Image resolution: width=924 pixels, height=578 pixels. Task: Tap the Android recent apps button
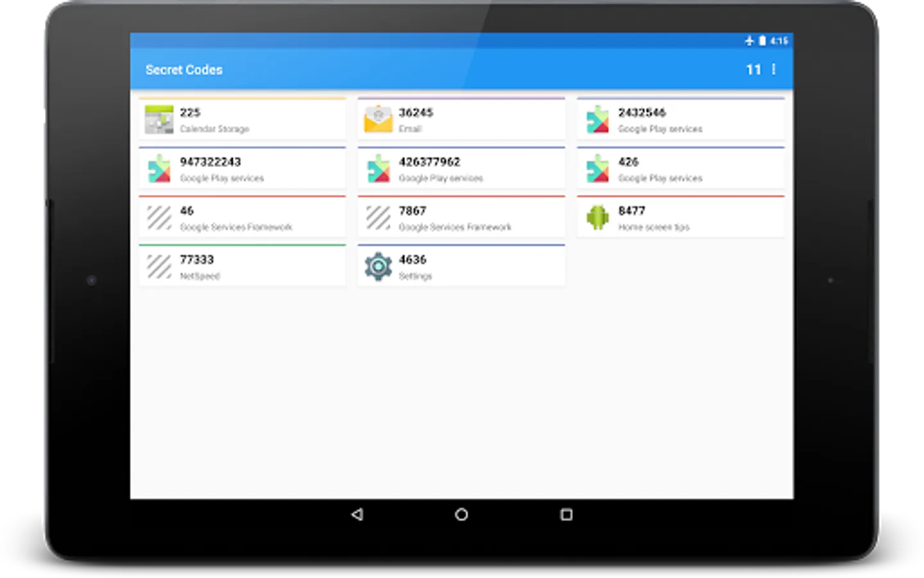566,514
